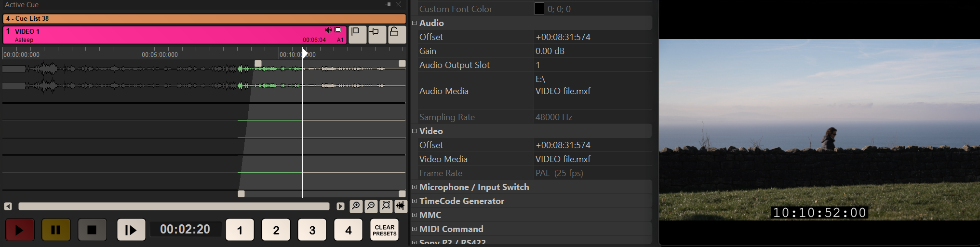The image size is (980, 247).
Task: Expand the Microphone / Input Switch section
Action: [x=414, y=187]
